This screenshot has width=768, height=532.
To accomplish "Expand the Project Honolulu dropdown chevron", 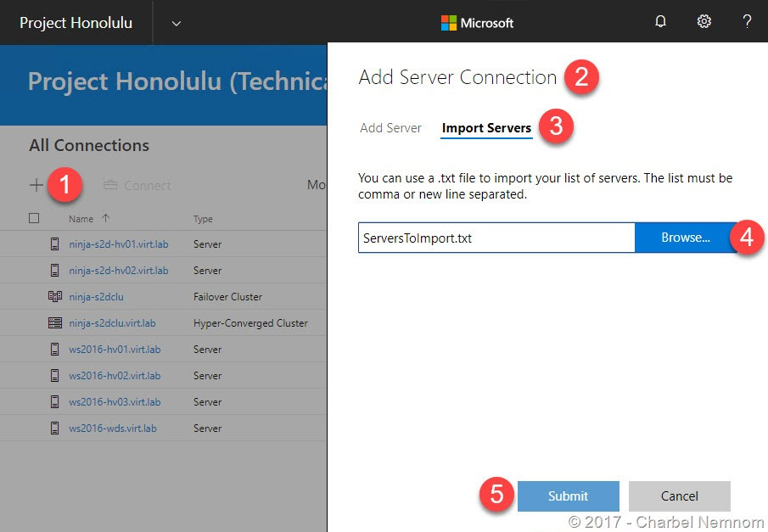I will click(177, 23).
